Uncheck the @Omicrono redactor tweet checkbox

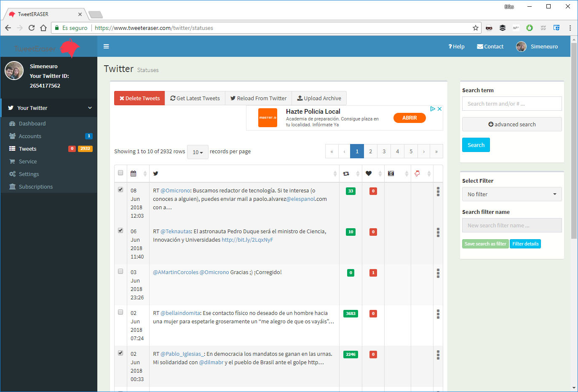(120, 190)
